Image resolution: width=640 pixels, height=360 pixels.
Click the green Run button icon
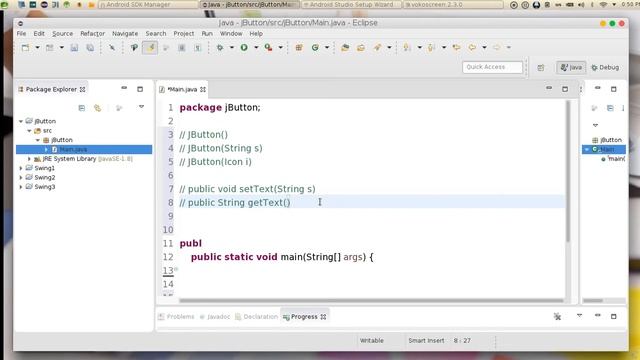coord(244,48)
